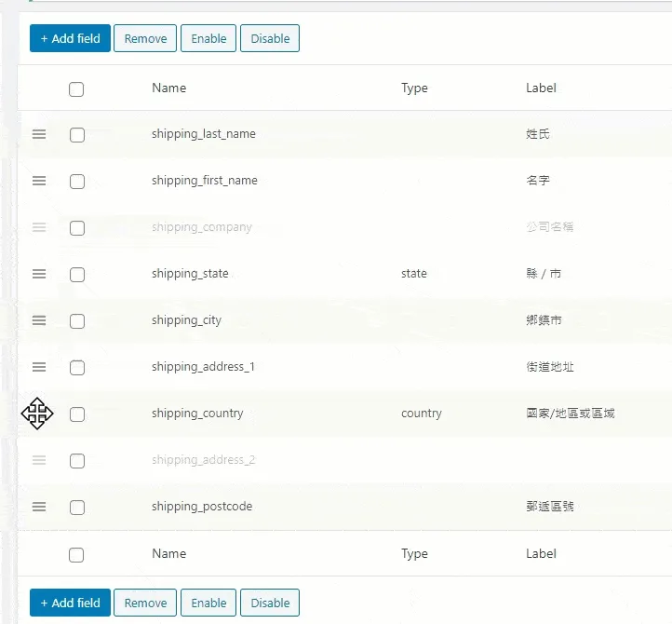Click the top 'Label' column header
The image size is (672, 624).
click(x=542, y=88)
